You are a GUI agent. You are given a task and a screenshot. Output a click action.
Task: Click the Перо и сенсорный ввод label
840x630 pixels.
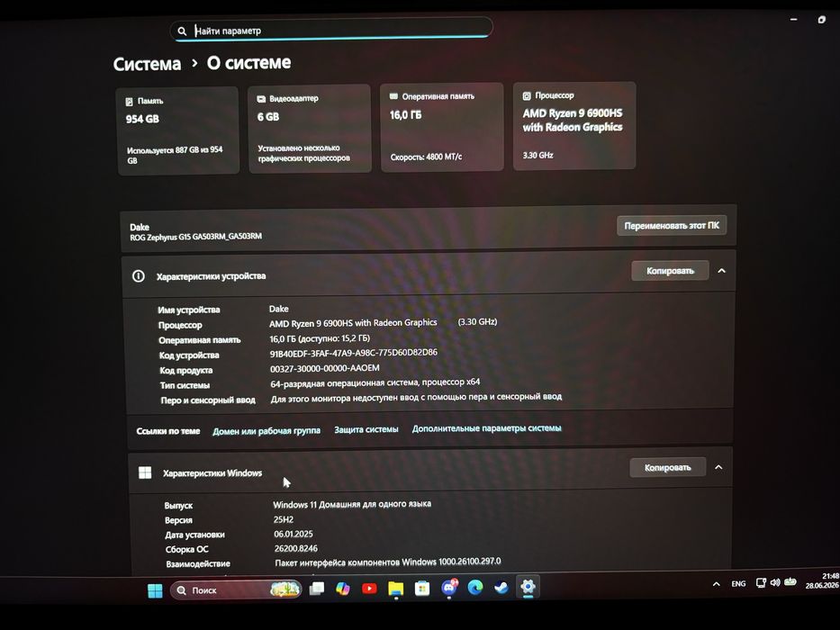pyautogui.click(x=208, y=400)
